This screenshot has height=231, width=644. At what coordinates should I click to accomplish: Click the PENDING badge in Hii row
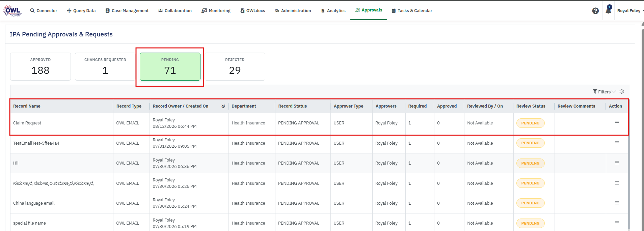(x=530, y=163)
